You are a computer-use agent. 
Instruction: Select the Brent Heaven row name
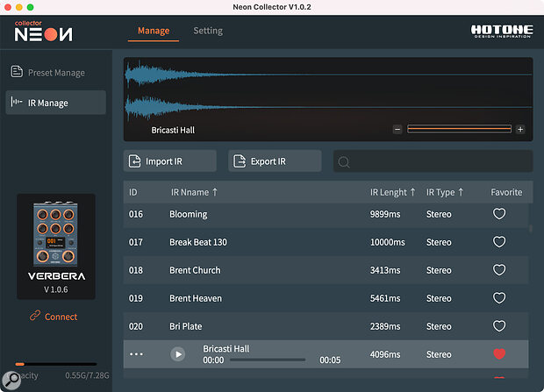[x=196, y=298]
